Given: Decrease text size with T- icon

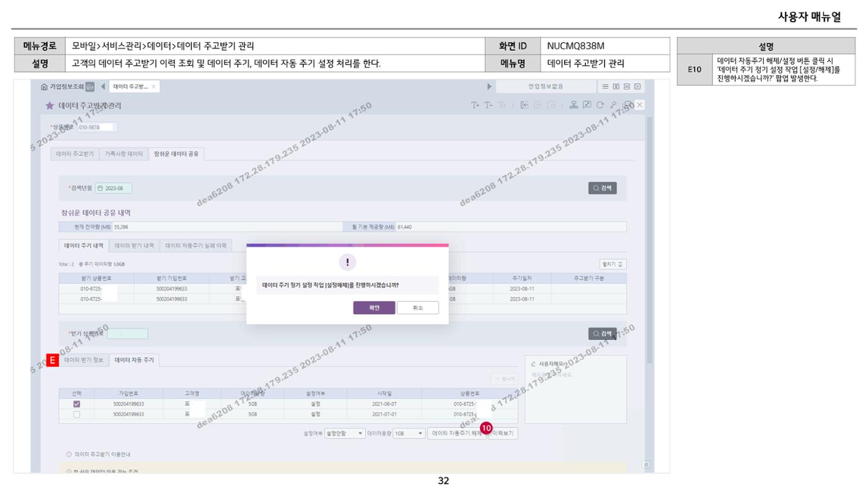Looking at the screenshot, I should coord(489,105).
